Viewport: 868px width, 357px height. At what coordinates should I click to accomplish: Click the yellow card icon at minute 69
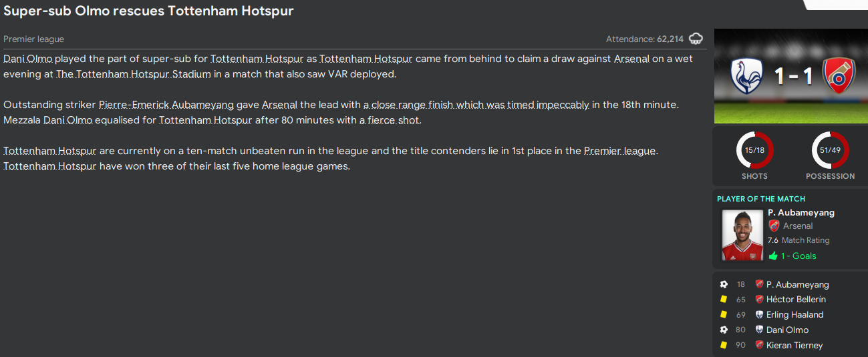pyautogui.click(x=724, y=315)
